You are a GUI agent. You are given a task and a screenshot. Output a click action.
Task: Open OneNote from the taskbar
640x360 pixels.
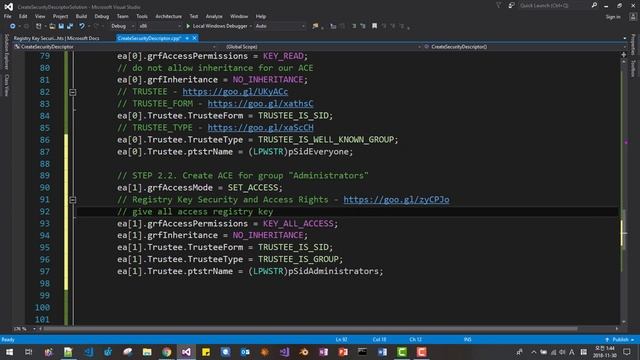(323, 352)
